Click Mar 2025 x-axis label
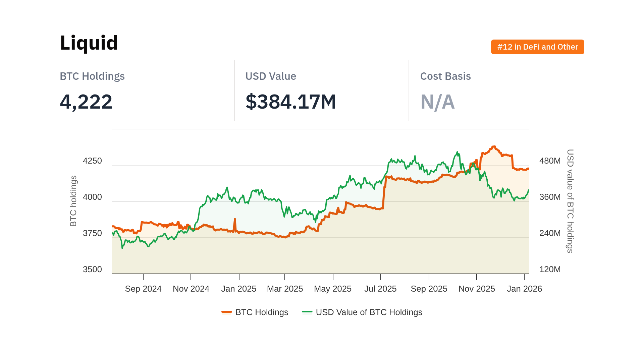Screen dimensions: 644x362 pos(285,289)
